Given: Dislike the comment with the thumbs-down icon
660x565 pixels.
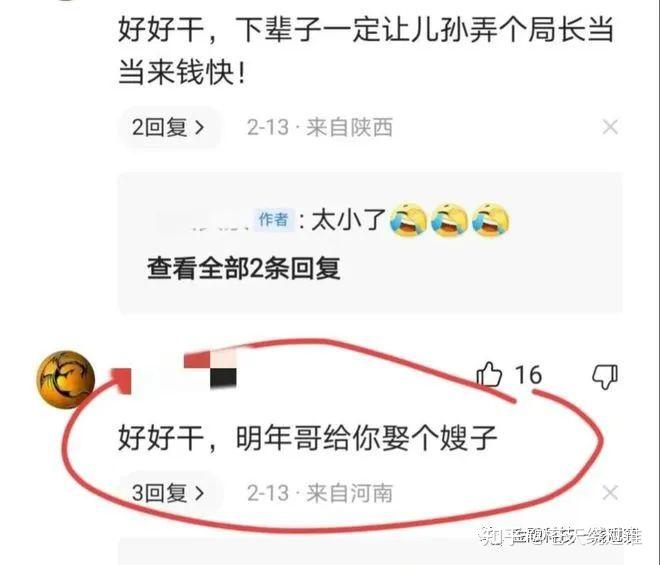Looking at the screenshot, I should click(x=605, y=376).
